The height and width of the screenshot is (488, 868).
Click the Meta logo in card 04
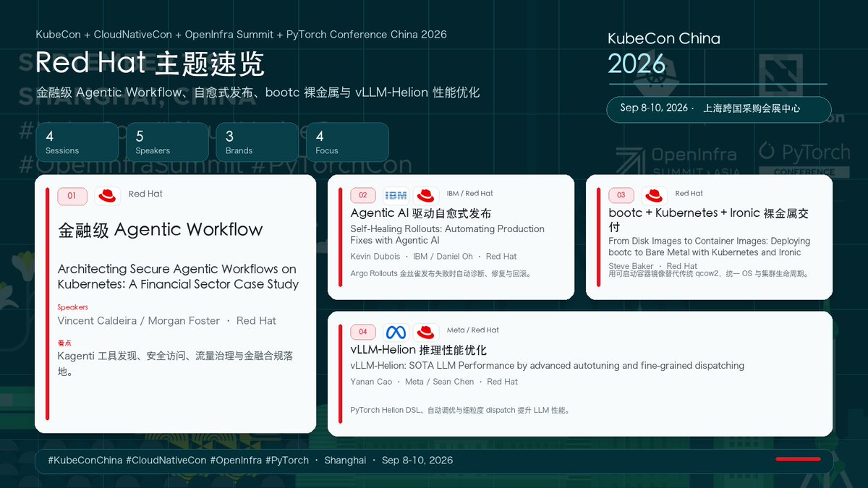click(x=396, y=332)
